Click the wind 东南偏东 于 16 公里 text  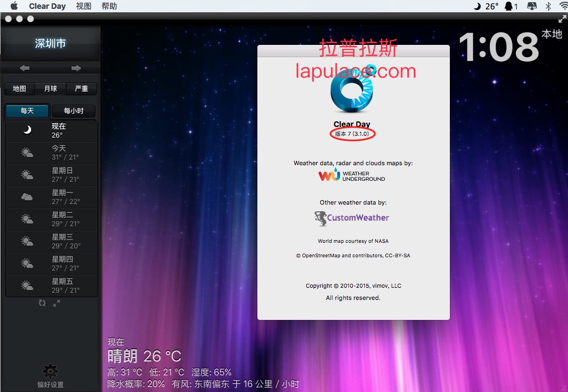235,384
